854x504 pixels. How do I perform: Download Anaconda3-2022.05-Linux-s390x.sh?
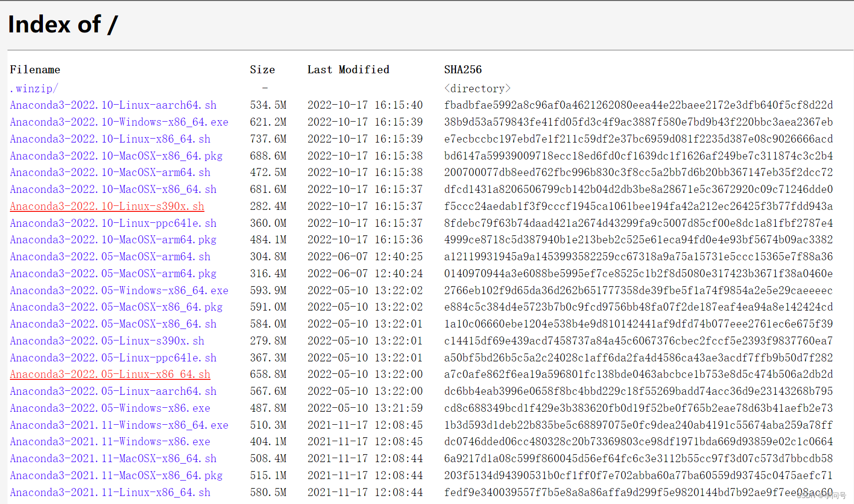tap(107, 341)
